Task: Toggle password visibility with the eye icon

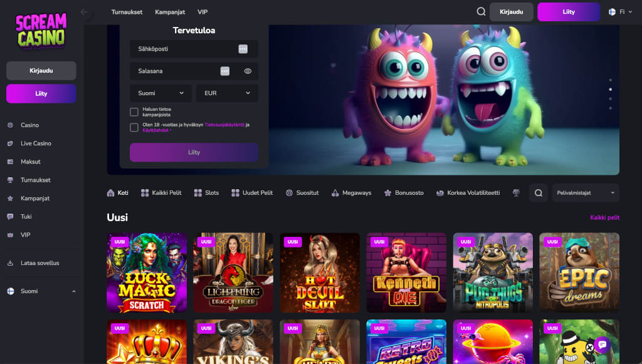Action: tap(248, 71)
